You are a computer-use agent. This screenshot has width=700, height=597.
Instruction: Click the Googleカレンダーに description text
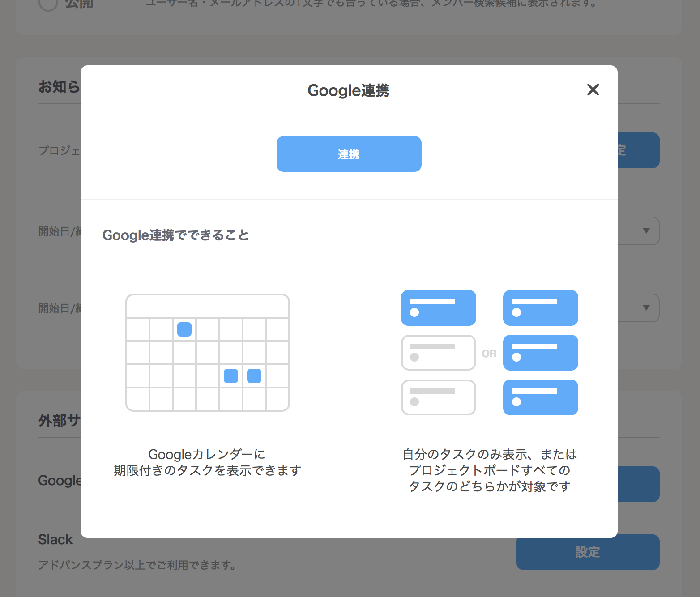coord(207,462)
